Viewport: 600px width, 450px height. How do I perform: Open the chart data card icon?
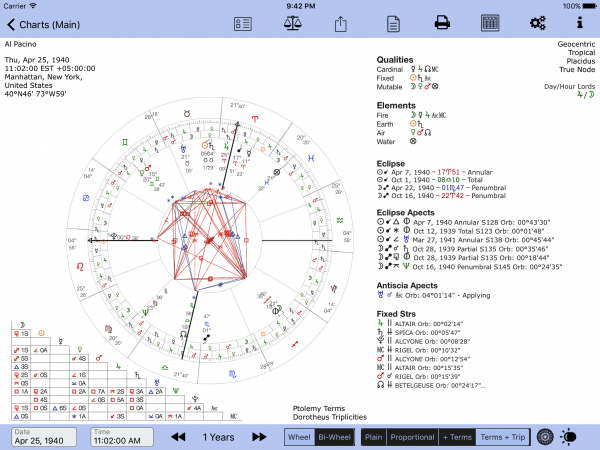[242, 22]
